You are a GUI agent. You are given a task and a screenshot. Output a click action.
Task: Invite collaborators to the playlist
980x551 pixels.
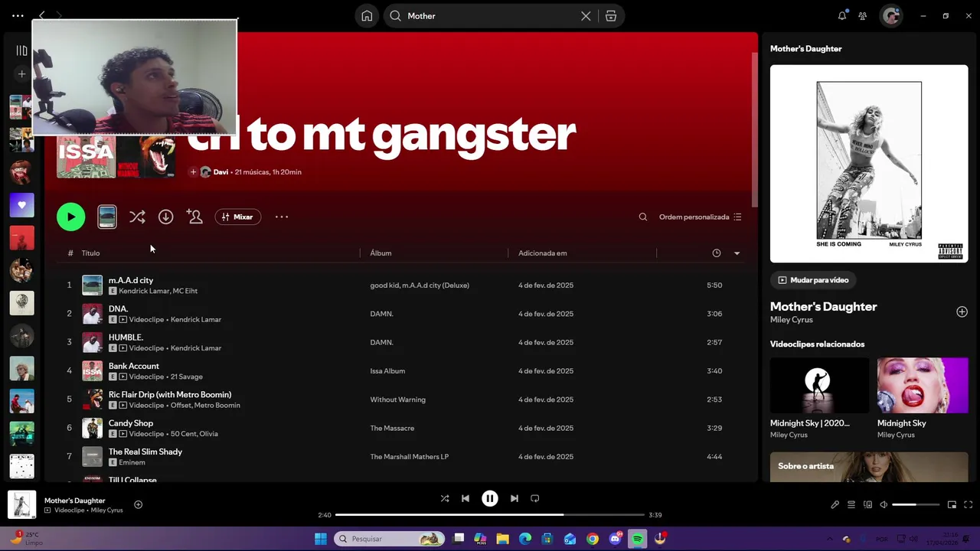pyautogui.click(x=194, y=217)
